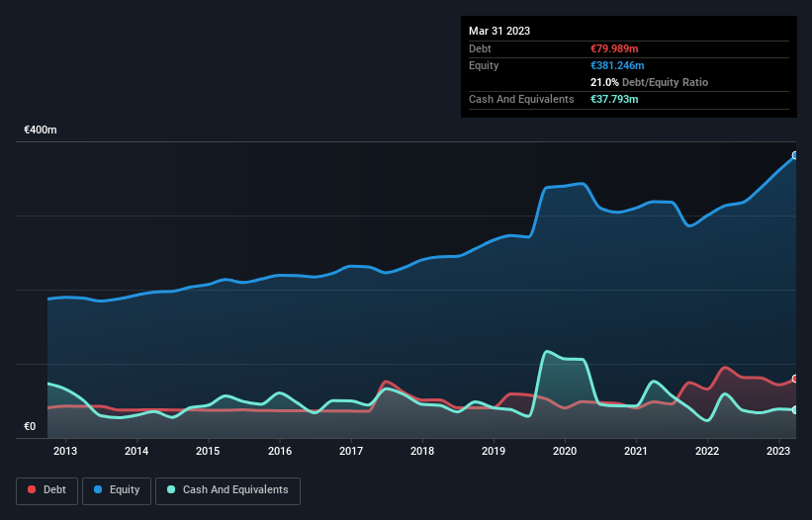
Task: Click the 2018 x-axis label
Action: coord(422,451)
